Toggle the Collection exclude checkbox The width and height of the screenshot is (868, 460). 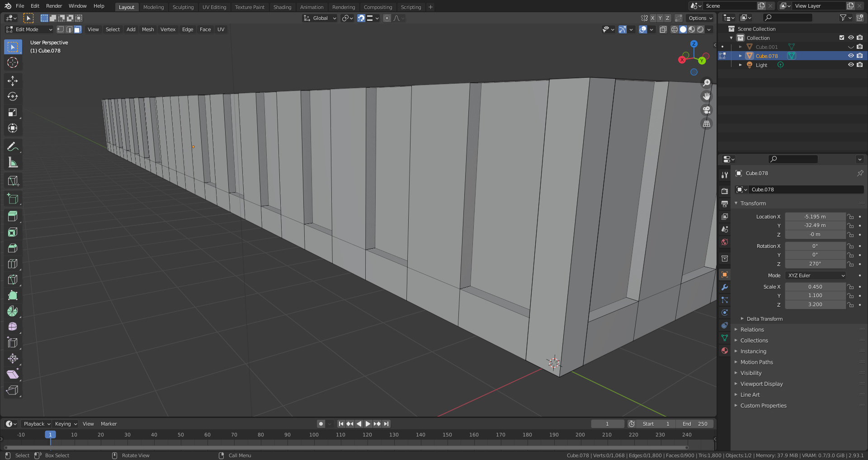[841, 38]
